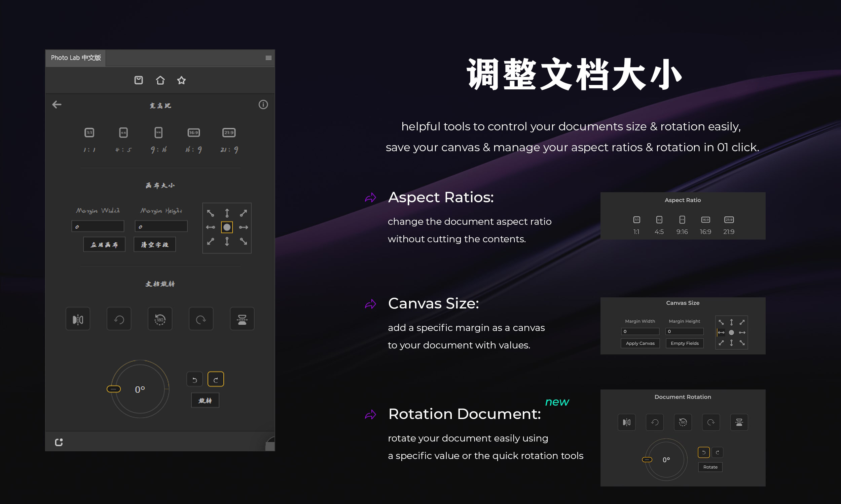Click the flip horizontal icon in left panel
Viewport: 841px width, 504px height.
tap(78, 319)
